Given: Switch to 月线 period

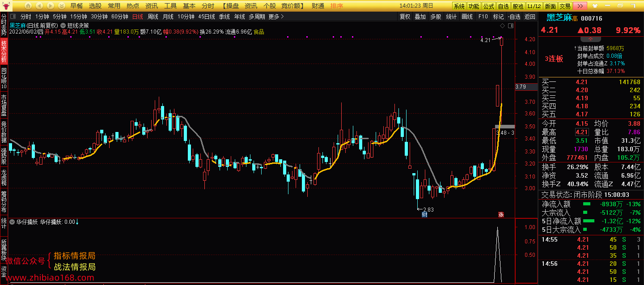Looking at the screenshot, I should [168, 17].
